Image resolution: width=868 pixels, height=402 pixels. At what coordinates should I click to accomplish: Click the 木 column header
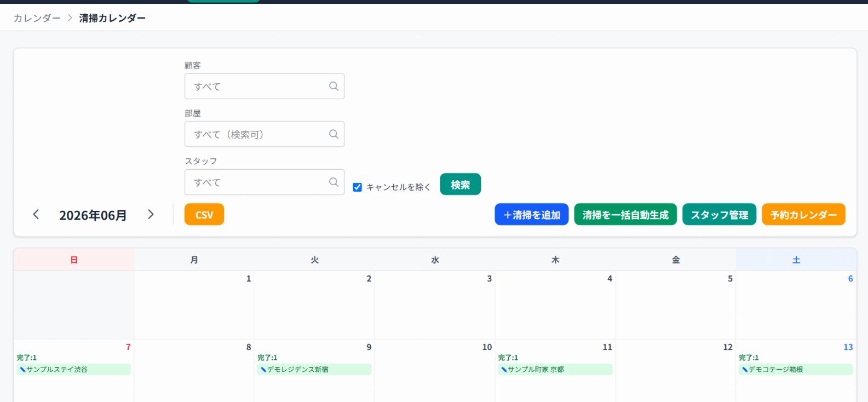pyautogui.click(x=555, y=260)
